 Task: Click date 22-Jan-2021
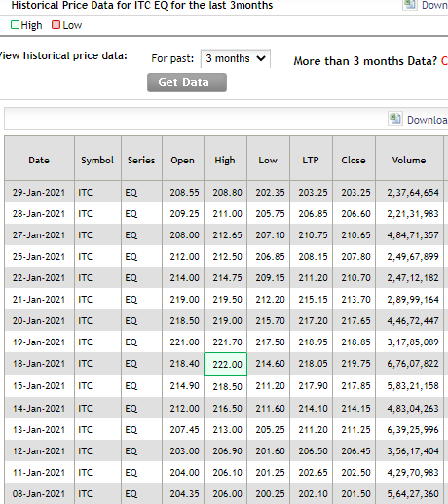pyautogui.click(x=39, y=277)
